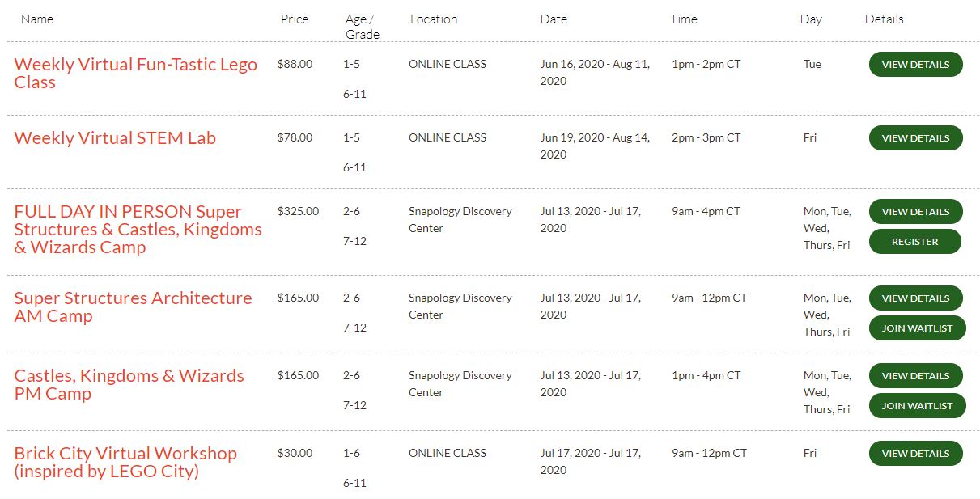View details for Super Structures AM Camp
The height and width of the screenshot is (499, 980).
pos(915,298)
